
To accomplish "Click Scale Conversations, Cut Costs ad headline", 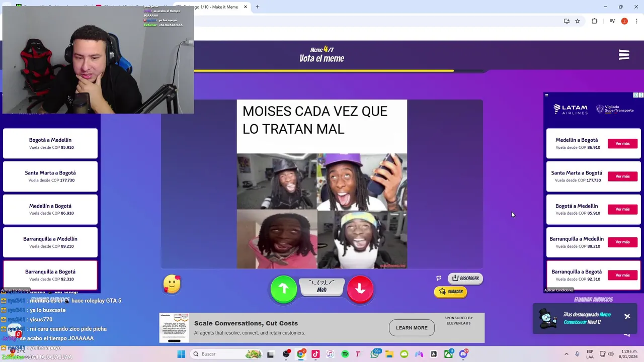I will point(246,323).
